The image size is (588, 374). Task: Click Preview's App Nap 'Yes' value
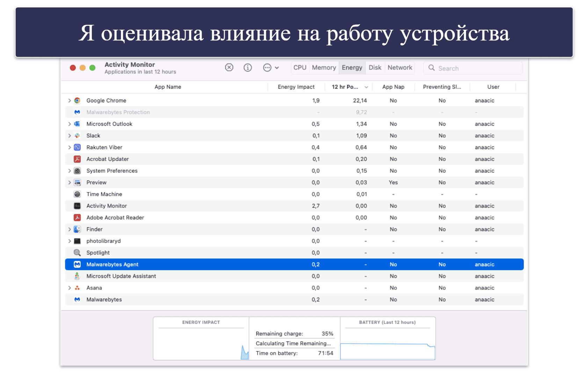(x=393, y=182)
